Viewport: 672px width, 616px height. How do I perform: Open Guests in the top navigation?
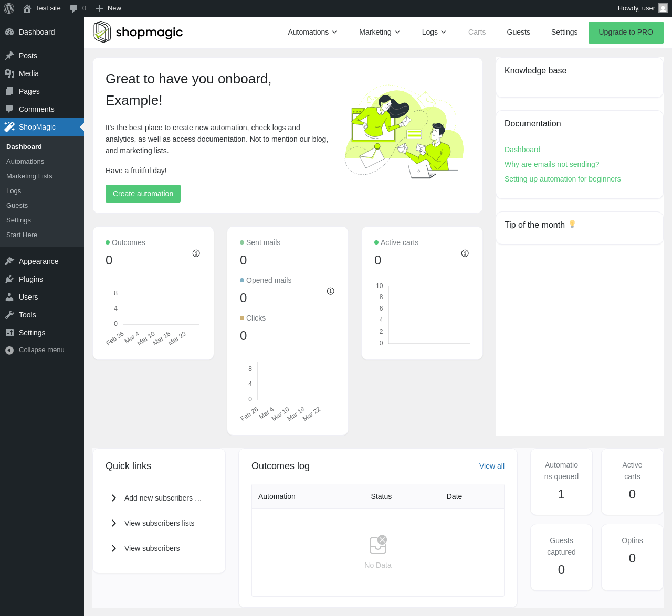coord(519,32)
